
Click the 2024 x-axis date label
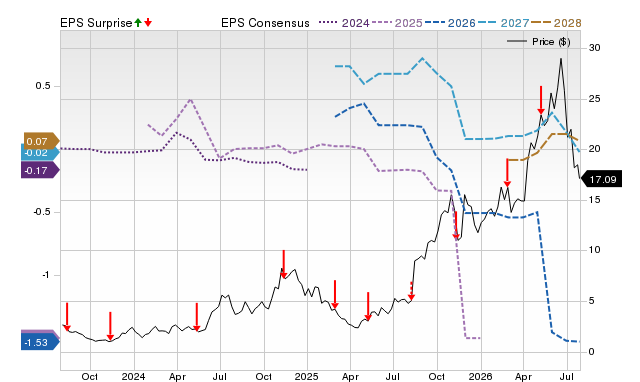133,376
